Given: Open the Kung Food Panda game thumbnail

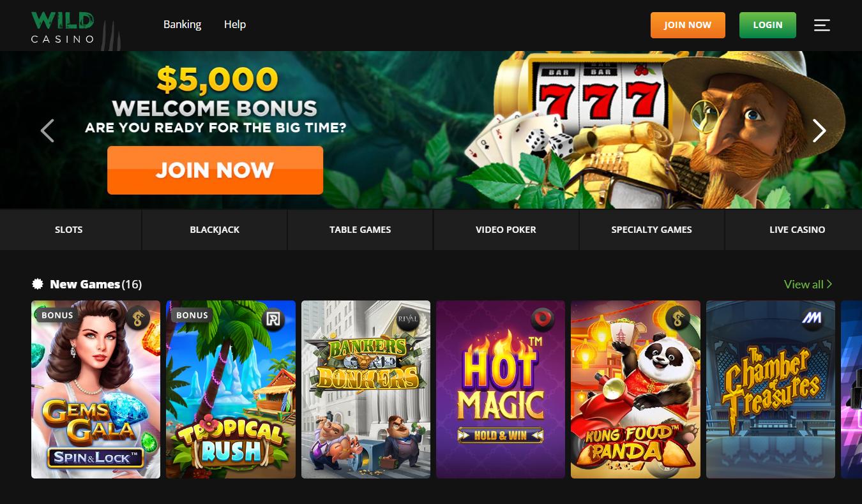Looking at the screenshot, I should (635, 390).
